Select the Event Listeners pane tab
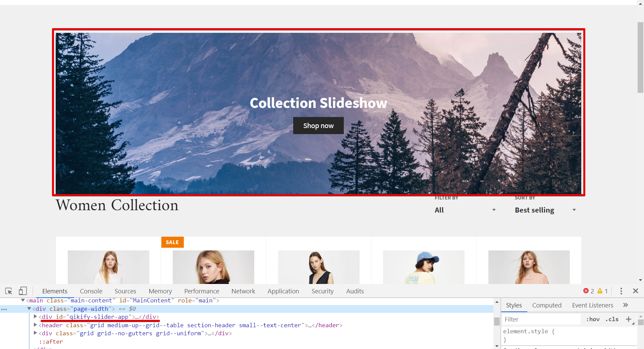This screenshot has height=349, width=644. click(x=593, y=305)
